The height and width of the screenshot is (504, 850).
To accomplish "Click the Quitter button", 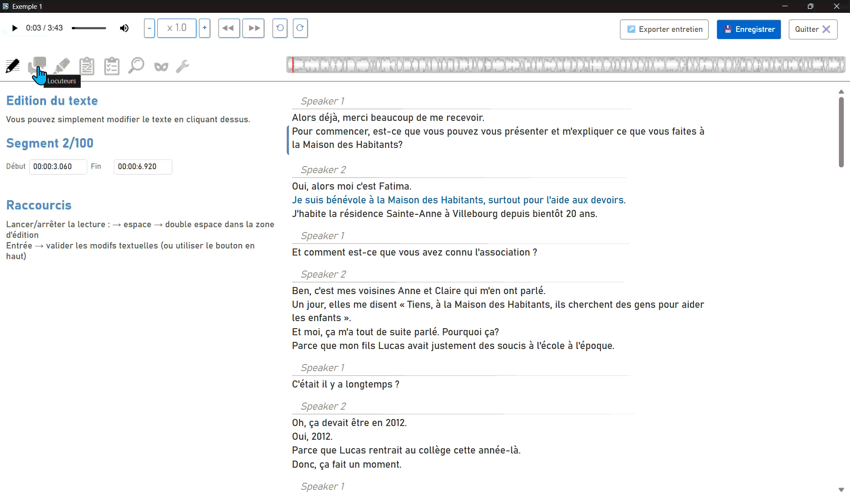I will pos(813,29).
